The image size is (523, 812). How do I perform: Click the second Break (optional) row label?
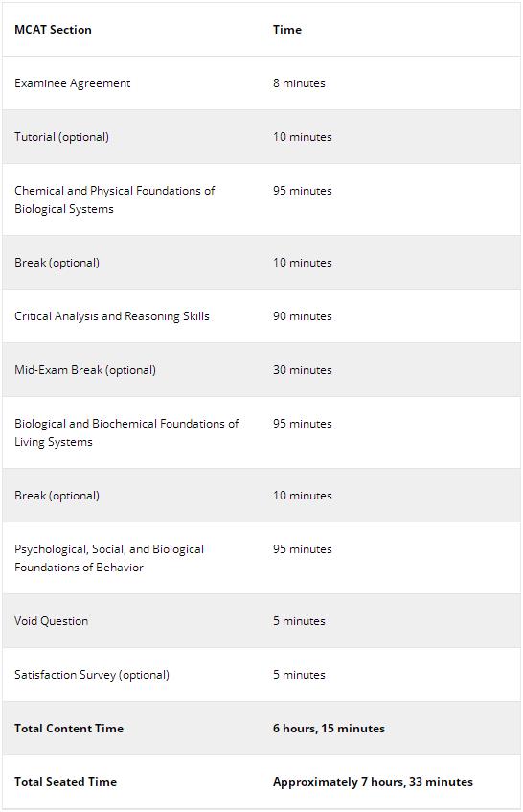pos(57,496)
